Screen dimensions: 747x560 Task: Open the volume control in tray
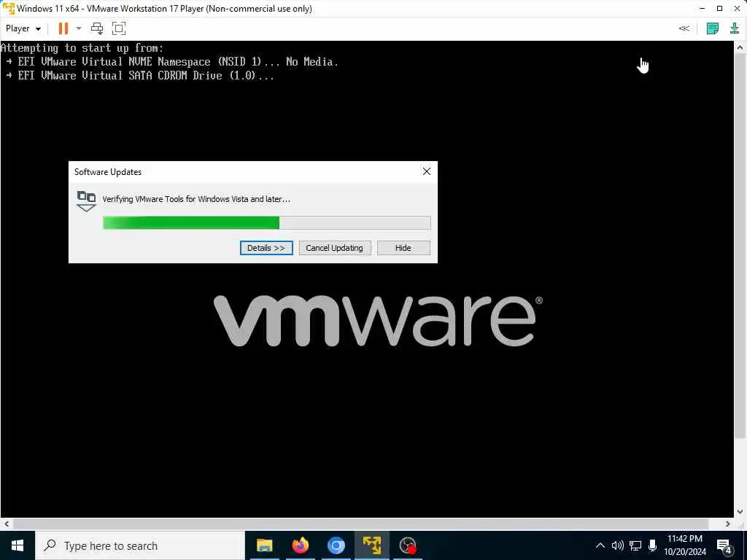(617, 545)
